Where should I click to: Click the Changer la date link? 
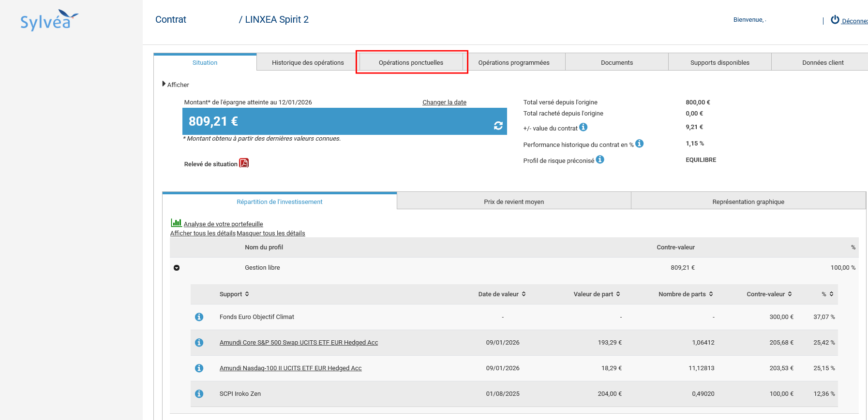[444, 102]
